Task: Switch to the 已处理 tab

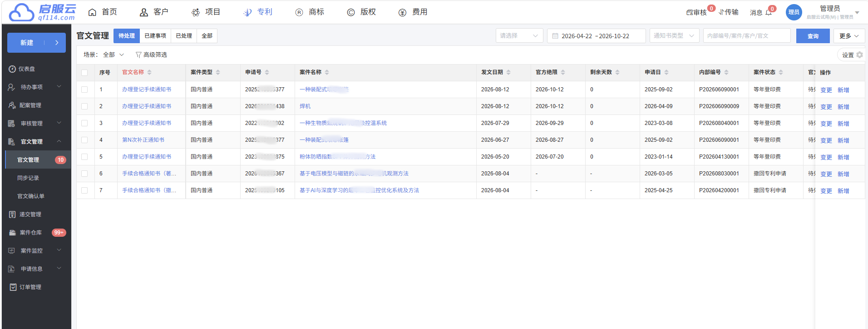Action: tap(184, 36)
